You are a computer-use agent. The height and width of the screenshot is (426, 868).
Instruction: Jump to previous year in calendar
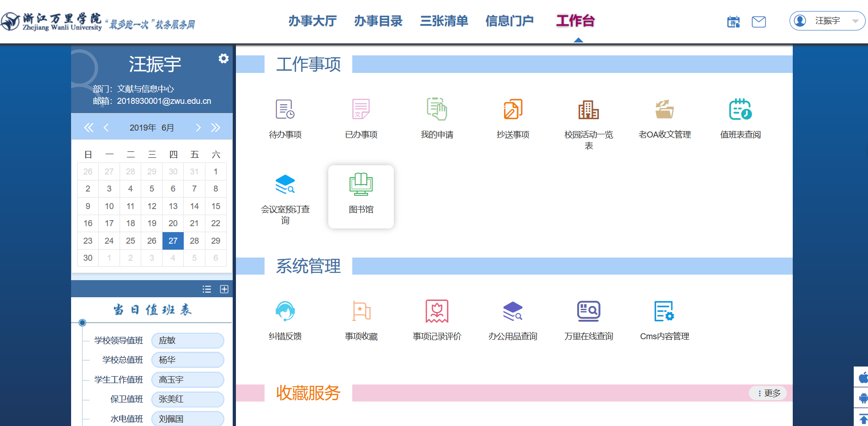pyautogui.click(x=89, y=128)
